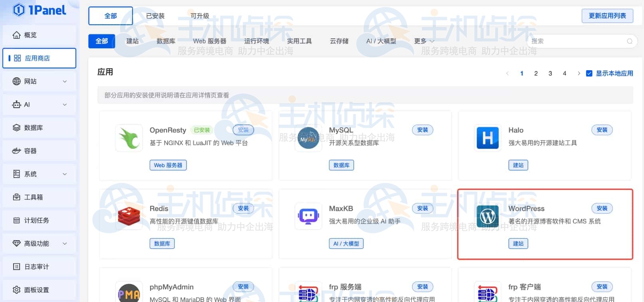The width and height of the screenshot is (644, 302).
Task: Install the MySQL app
Action: pyautogui.click(x=422, y=130)
